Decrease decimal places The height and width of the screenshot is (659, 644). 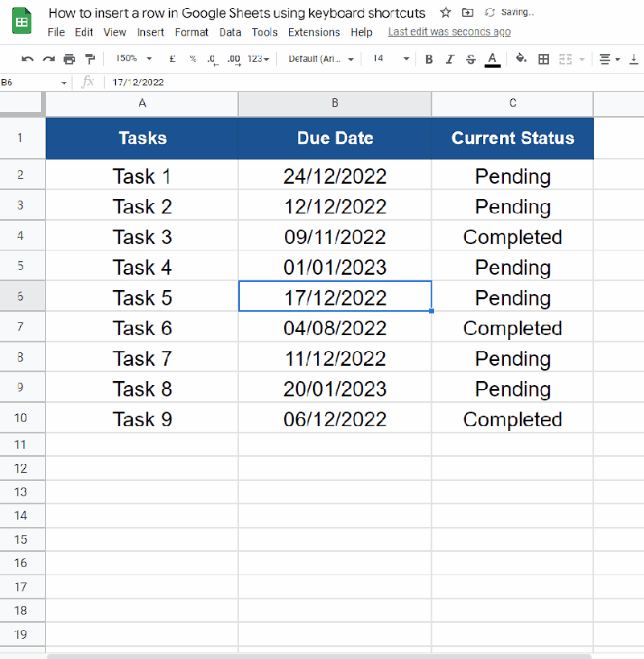click(x=212, y=58)
